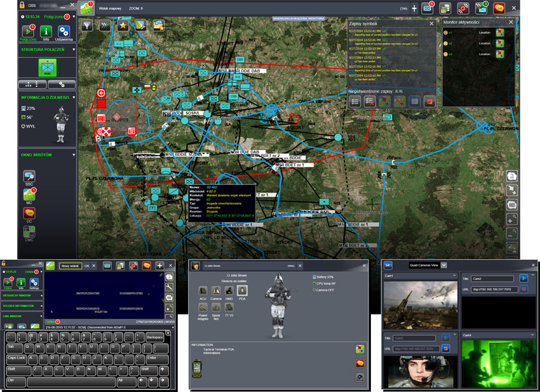Show s2 location map icon in Monitor aktywności

point(500,43)
